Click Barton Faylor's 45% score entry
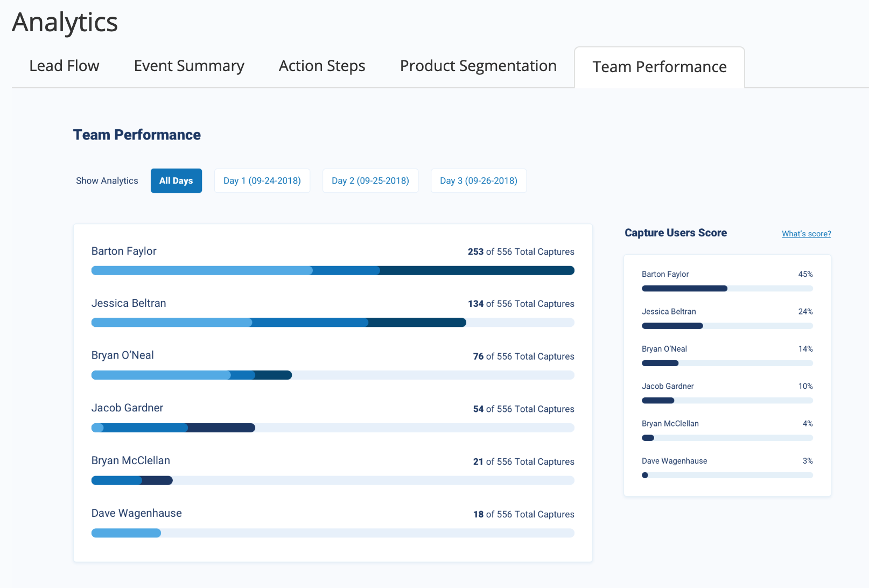This screenshot has height=588, width=869. coord(727,280)
